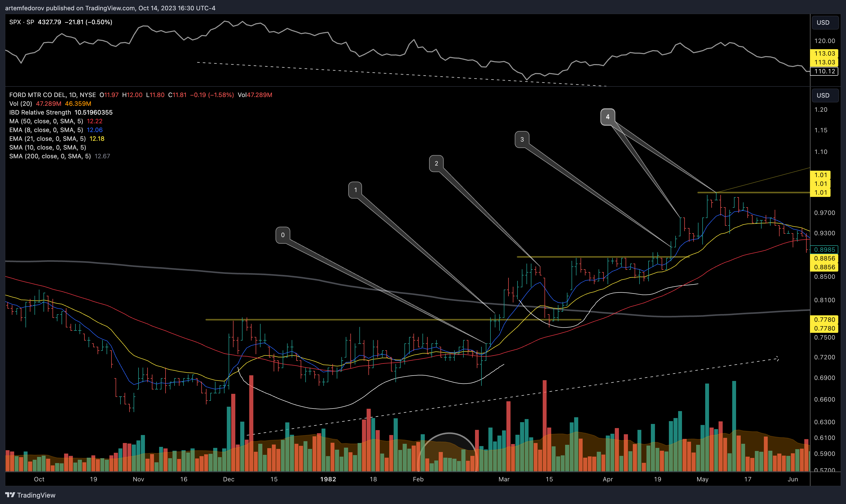This screenshot has height=504, width=846.
Task: Click the 0.8500 price scale value
Action: coord(825,277)
